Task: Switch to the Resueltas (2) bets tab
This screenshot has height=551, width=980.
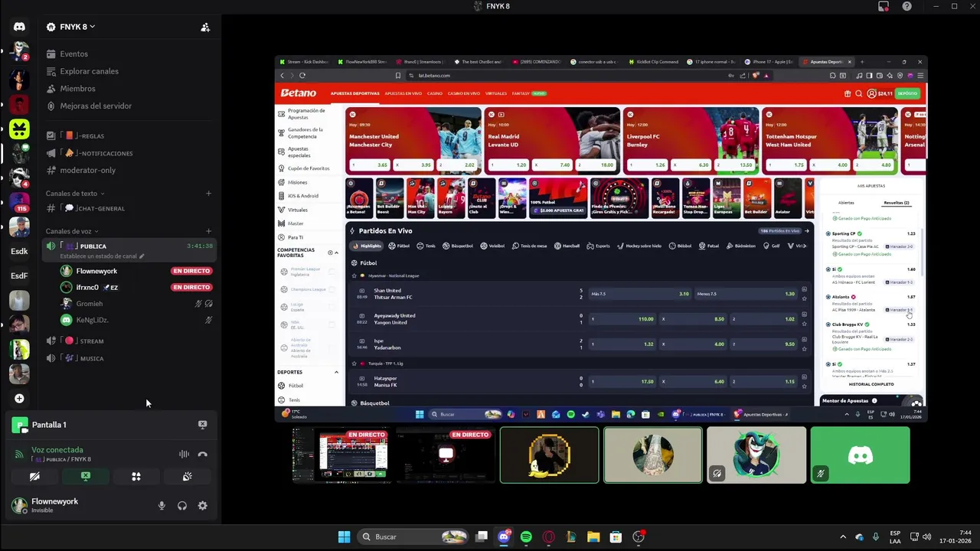Action: [896, 203]
